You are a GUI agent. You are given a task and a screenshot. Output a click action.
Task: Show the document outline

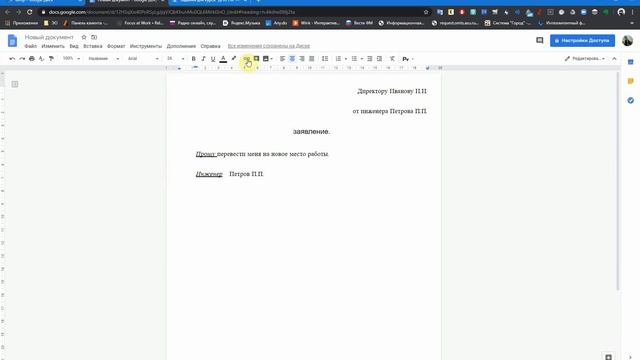tap(15, 84)
